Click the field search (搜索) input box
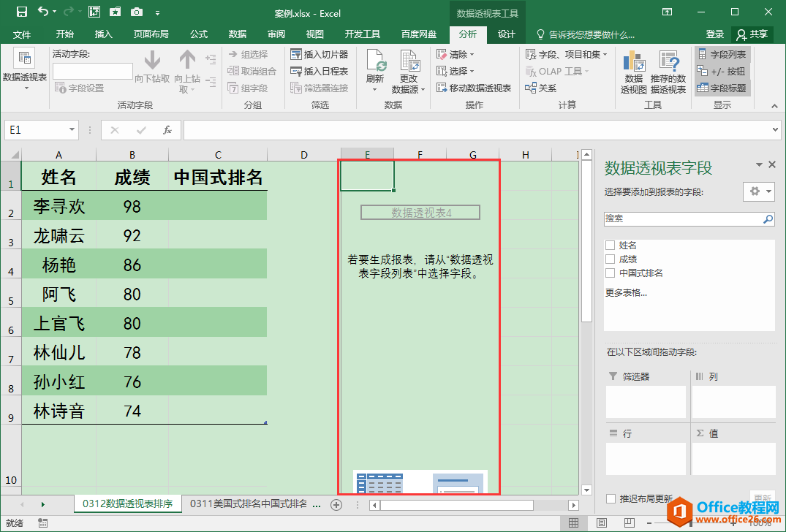The height and width of the screenshot is (532, 786). 683,218
